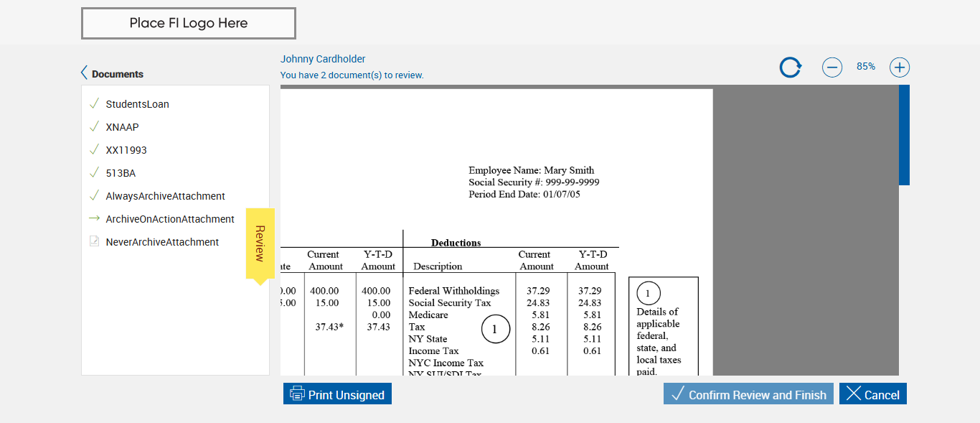Open the XNAAP document

(123, 127)
